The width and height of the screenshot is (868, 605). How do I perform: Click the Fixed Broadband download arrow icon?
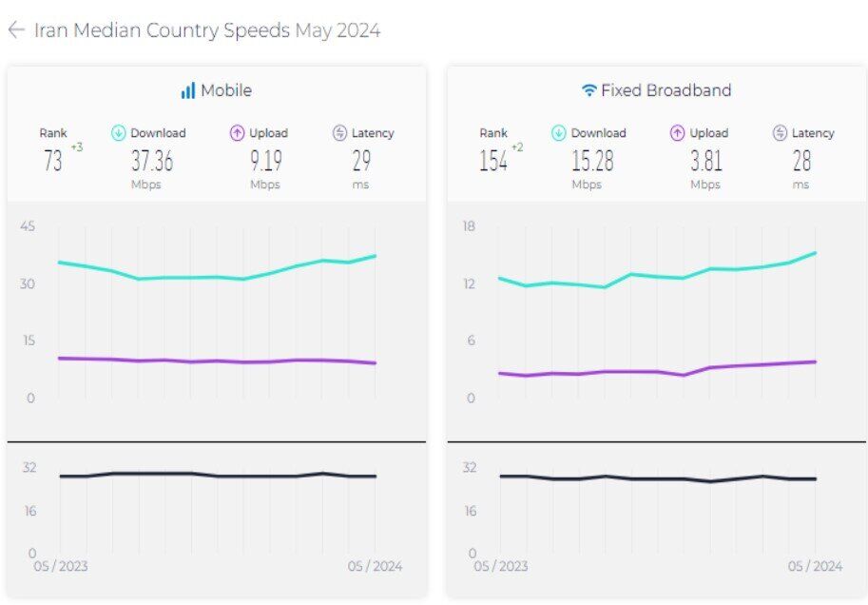[x=559, y=133]
